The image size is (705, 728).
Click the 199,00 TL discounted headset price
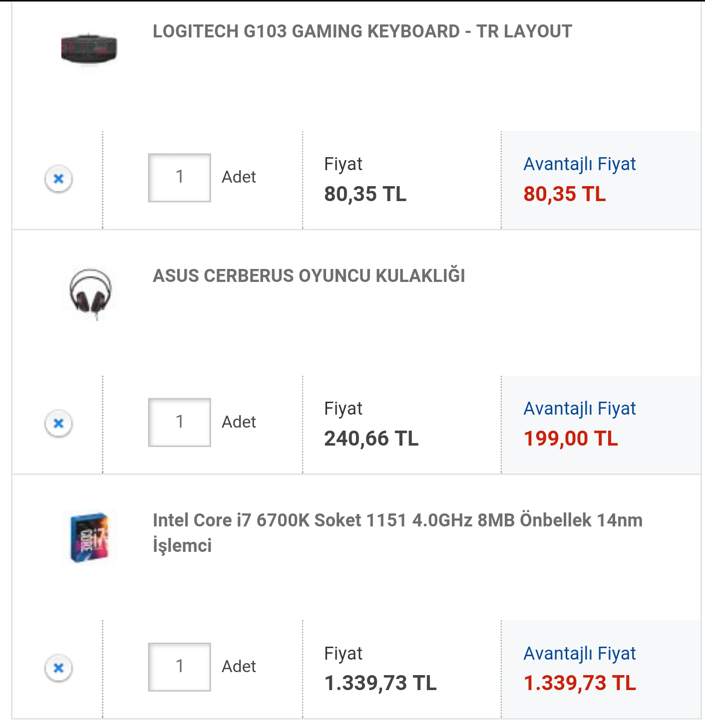pos(571,439)
